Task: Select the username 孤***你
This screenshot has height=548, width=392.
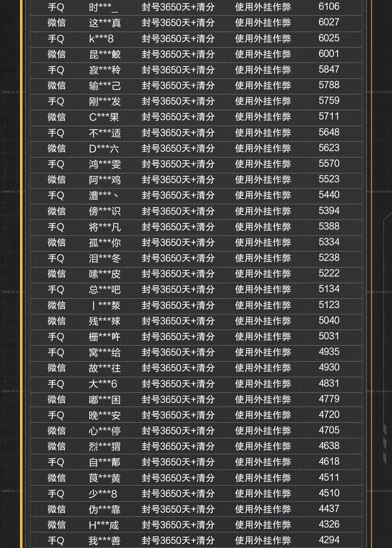Action: [105, 242]
